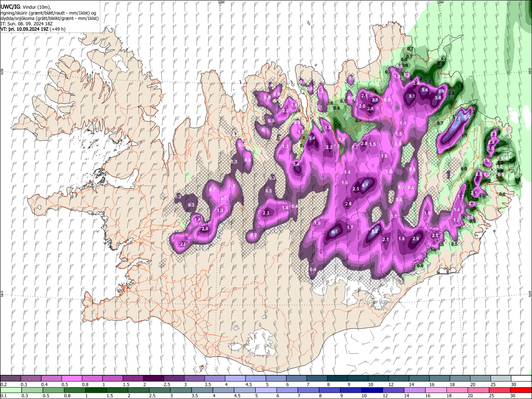The width and height of the screenshot is (532, 399).
Task: Click the '3.0' precipitation value on the map
Action: point(490,148)
